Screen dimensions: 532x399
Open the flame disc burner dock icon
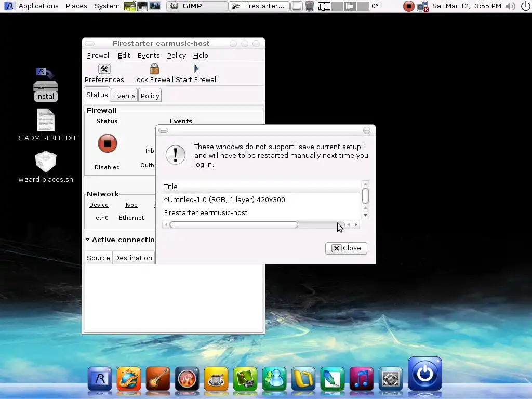[x=187, y=378]
